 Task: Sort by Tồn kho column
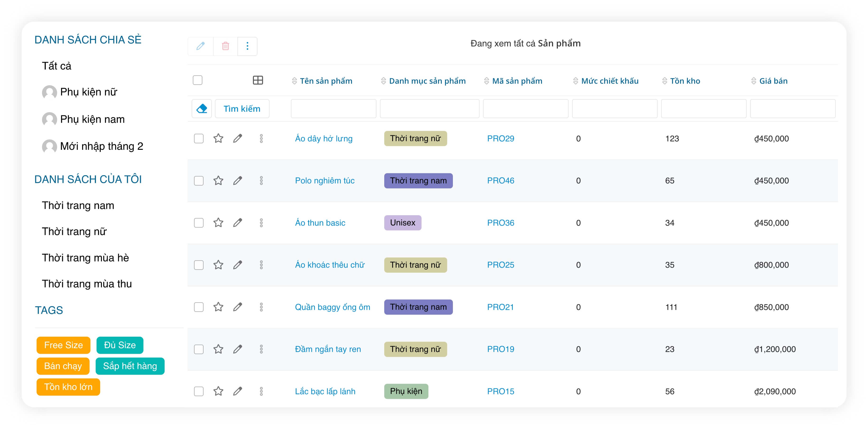tap(681, 81)
